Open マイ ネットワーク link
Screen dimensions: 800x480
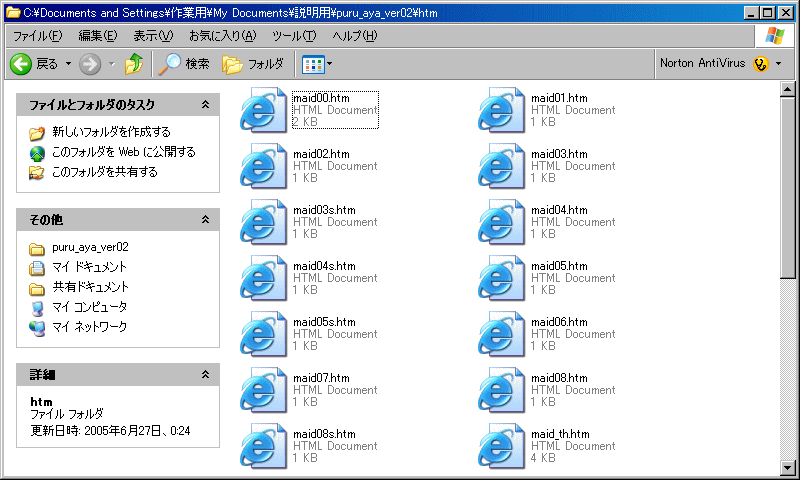pyautogui.click(x=89, y=326)
